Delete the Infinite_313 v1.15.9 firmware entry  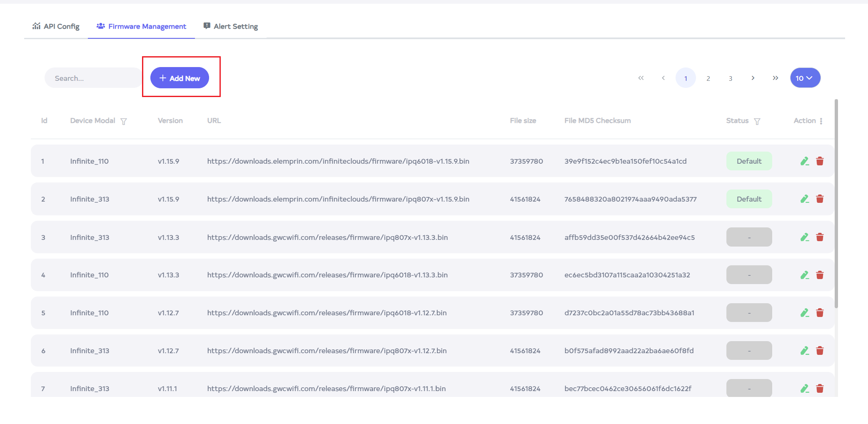[820, 199]
